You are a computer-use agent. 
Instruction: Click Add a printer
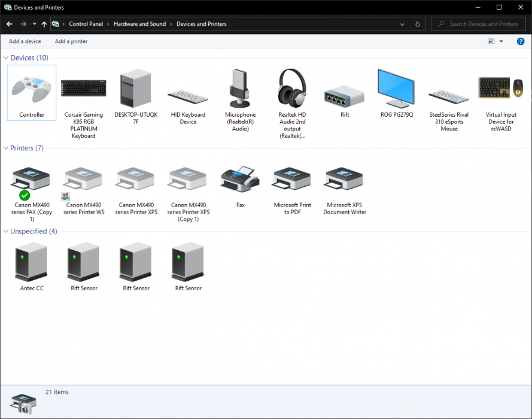[71, 41]
